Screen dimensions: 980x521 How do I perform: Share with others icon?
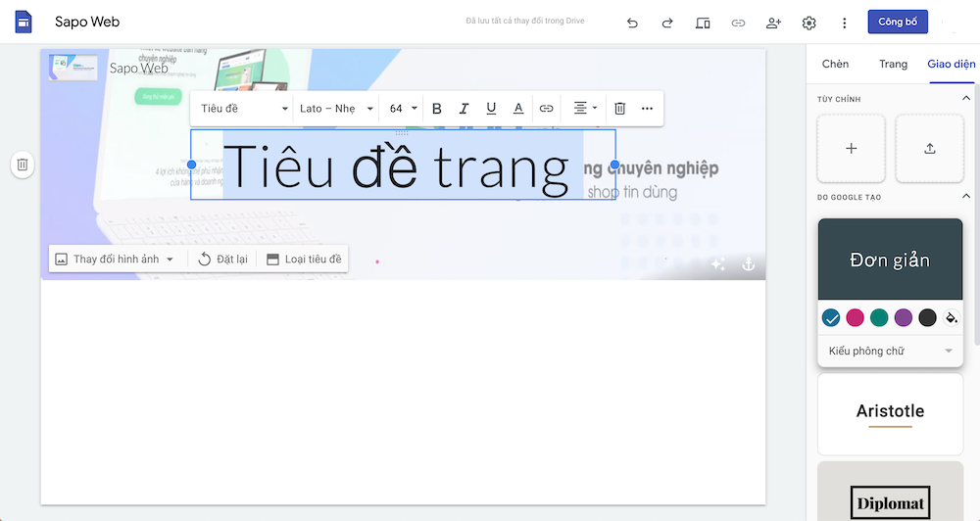774,24
